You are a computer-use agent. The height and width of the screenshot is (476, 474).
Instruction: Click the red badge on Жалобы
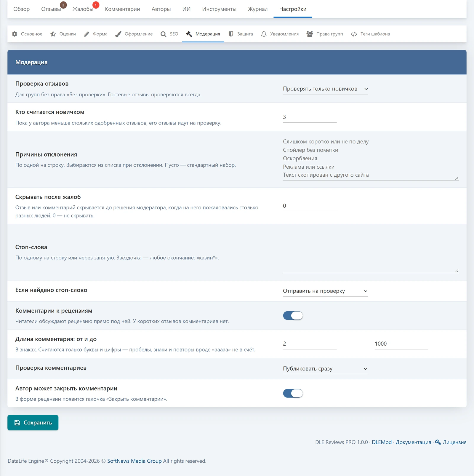pos(96,5)
